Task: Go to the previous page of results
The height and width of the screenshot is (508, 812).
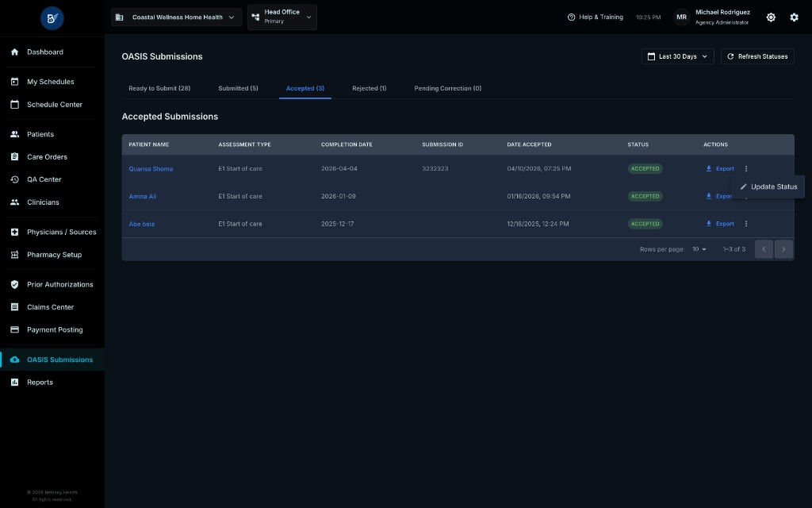Action: pyautogui.click(x=764, y=249)
